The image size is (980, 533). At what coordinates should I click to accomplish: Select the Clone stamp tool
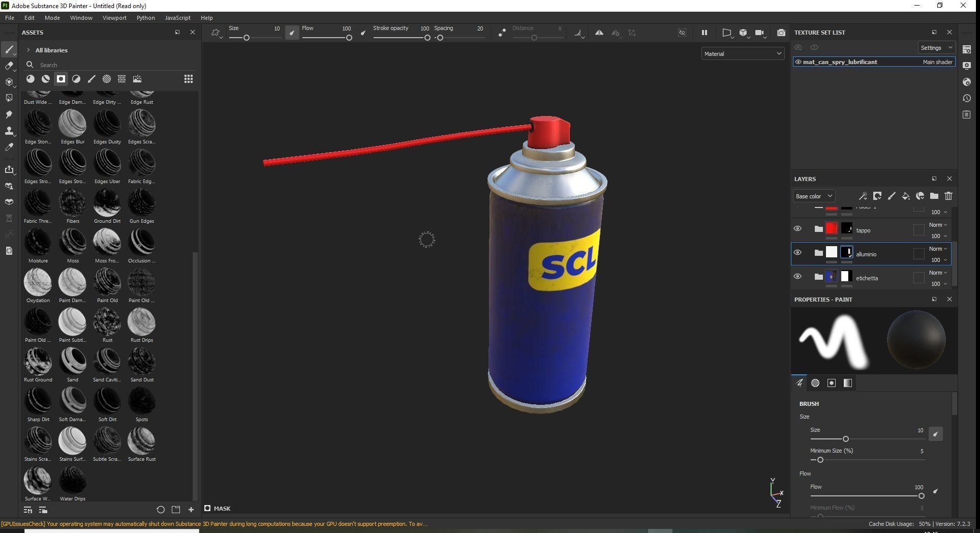(x=9, y=131)
